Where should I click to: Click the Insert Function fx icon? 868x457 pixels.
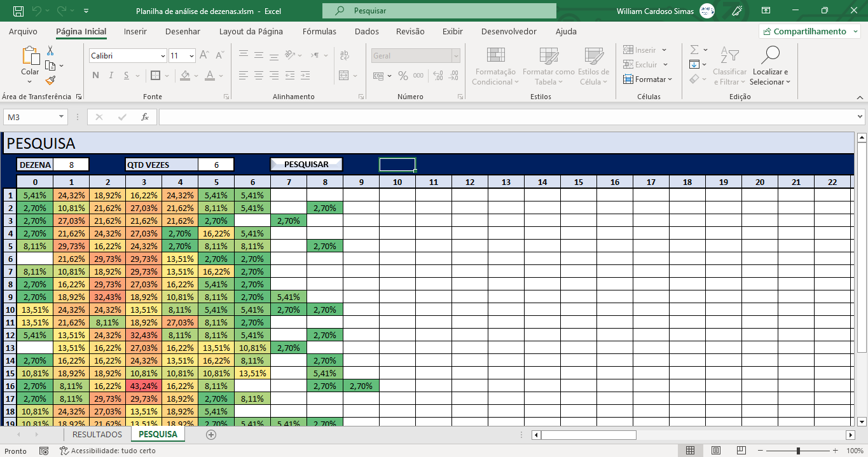pos(145,117)
